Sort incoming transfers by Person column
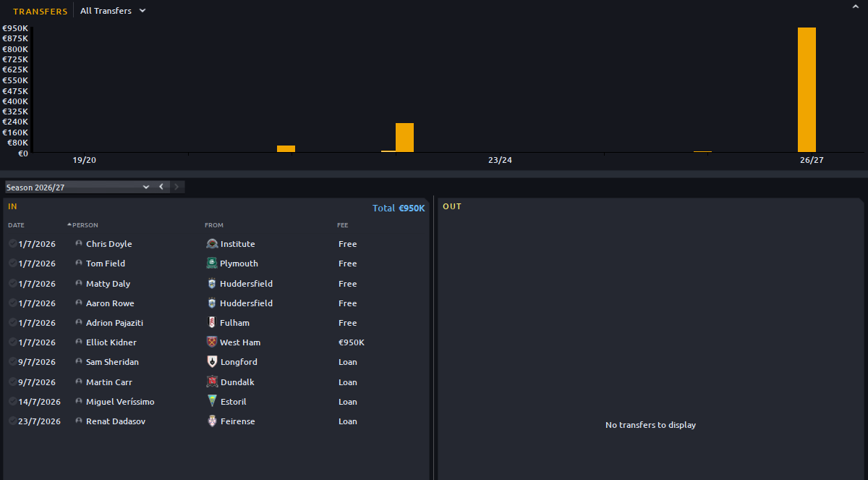 tap(85, 225)
